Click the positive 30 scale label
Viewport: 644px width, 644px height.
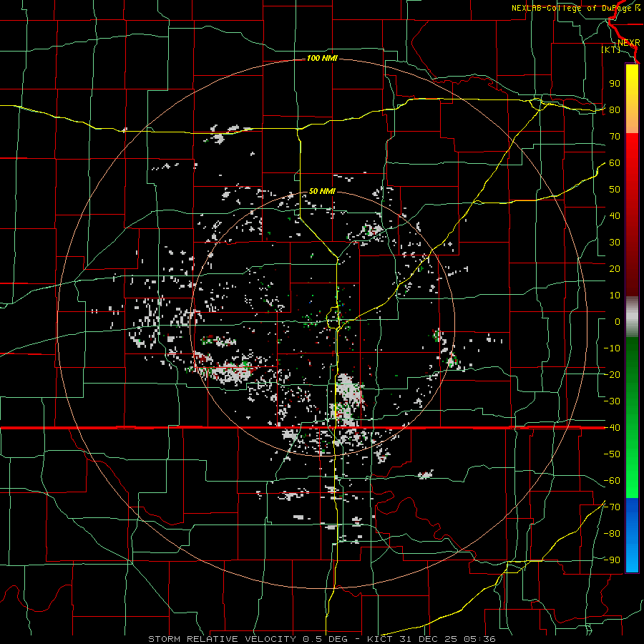[615, 243]
